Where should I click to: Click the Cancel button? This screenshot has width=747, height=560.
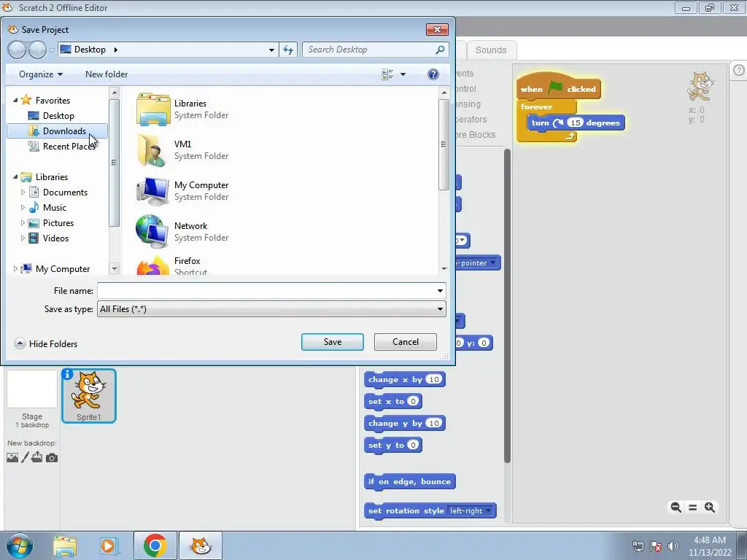click(x=406, y=342)
